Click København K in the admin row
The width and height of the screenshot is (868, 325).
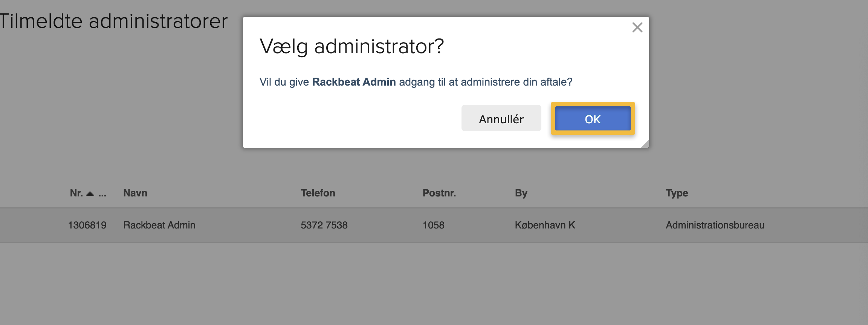coord(545,225)
